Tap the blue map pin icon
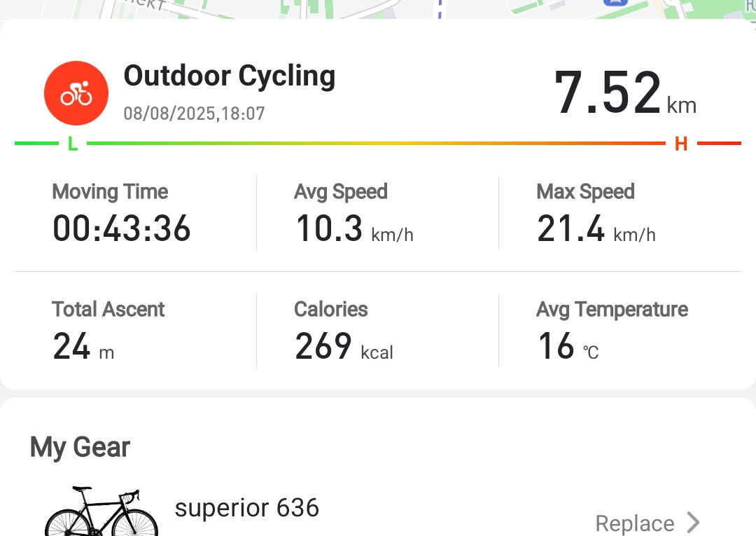The height and width of the screenshot is (536, 756). (616, 3)
